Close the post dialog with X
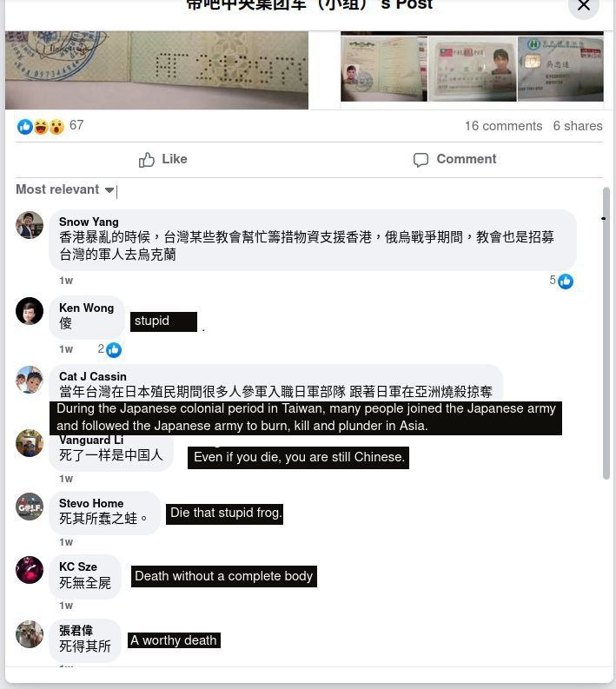Image resolution: width=616 pixels, height=689 pixels. point(584,6)
